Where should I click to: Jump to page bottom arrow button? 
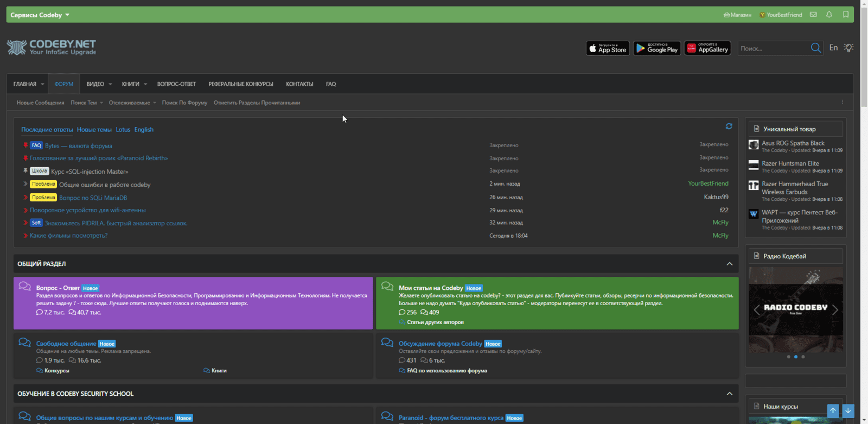pos(848,411)
